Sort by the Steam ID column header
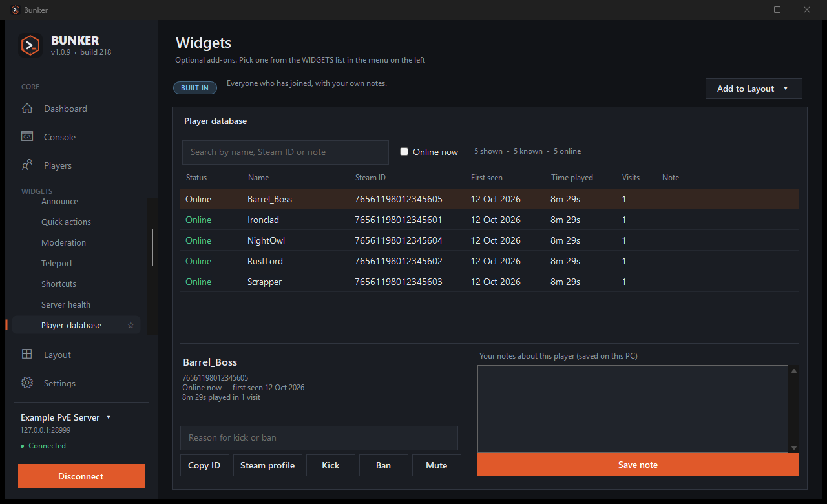827x504 pixels. [x=370, y=177]
